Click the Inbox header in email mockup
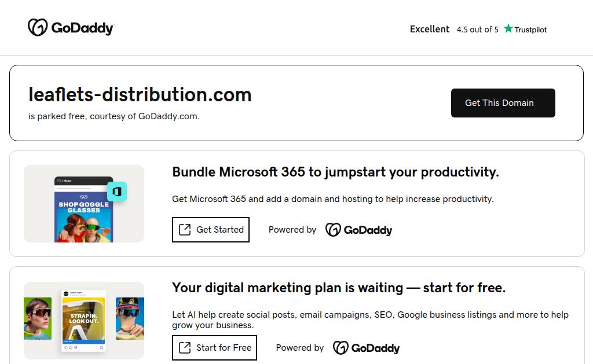This screenshot has width=593, height=364. [83, 181]
